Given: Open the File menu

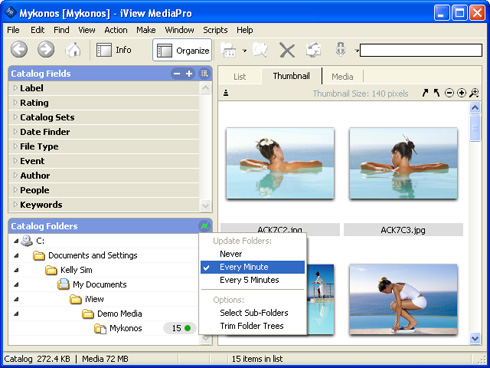Looking at the screenshot, I should tap(13, 30).
